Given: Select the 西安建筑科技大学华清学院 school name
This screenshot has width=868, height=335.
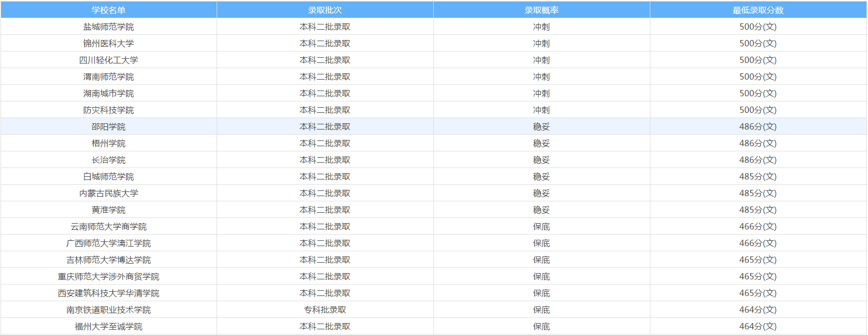Looking at the screenshot, I should [108, 293].
